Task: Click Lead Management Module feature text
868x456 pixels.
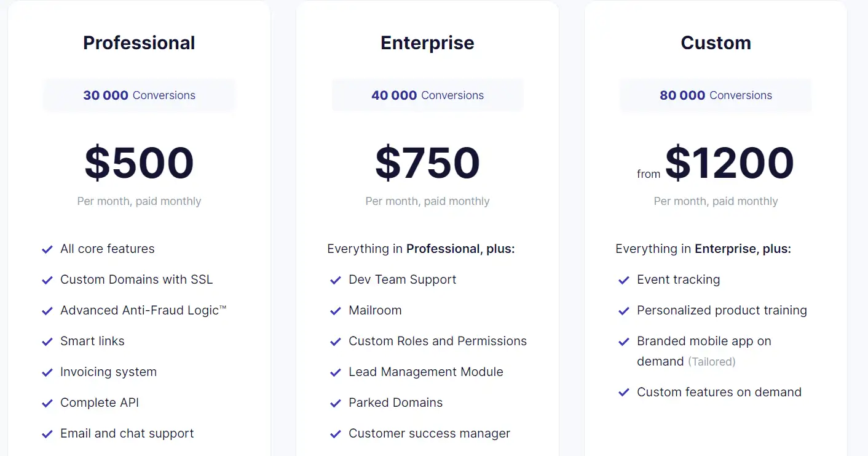Action: (x=426, y=372)
